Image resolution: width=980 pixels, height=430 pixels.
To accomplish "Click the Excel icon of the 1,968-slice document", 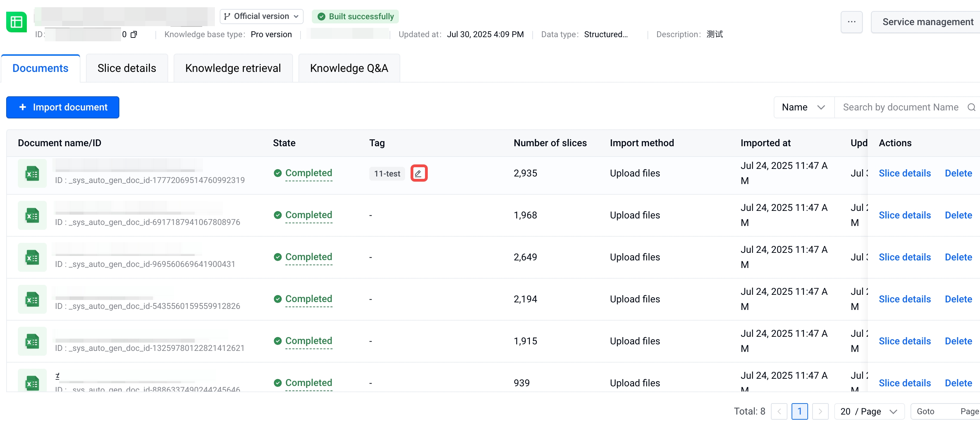I will pyautogui.click(x=32, y=216).
